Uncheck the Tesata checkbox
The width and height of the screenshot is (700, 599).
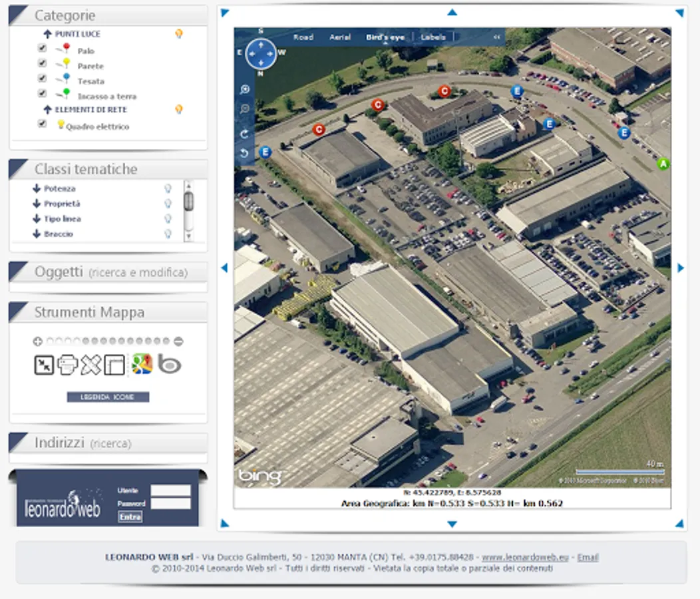(42, 78)
